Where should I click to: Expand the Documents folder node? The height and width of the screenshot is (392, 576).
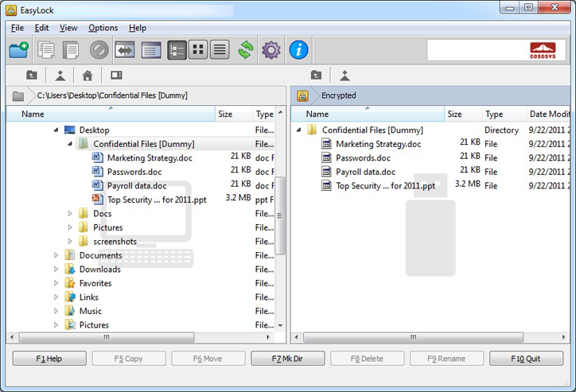tap(56, 255)
